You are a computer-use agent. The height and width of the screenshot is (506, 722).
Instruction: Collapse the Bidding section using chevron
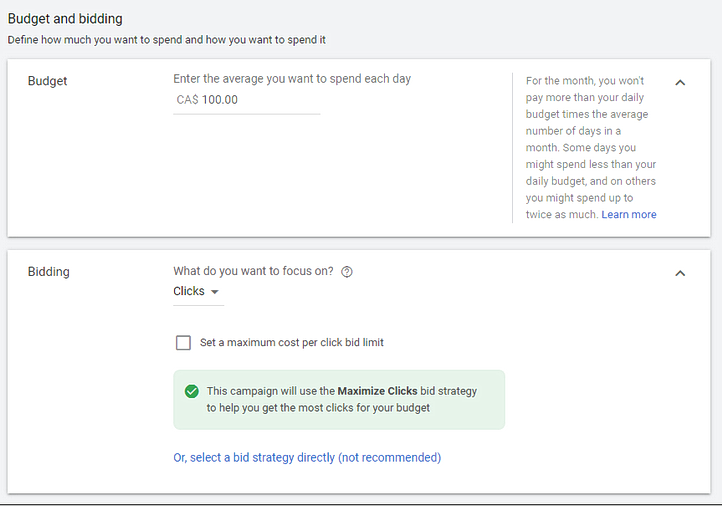680,273
